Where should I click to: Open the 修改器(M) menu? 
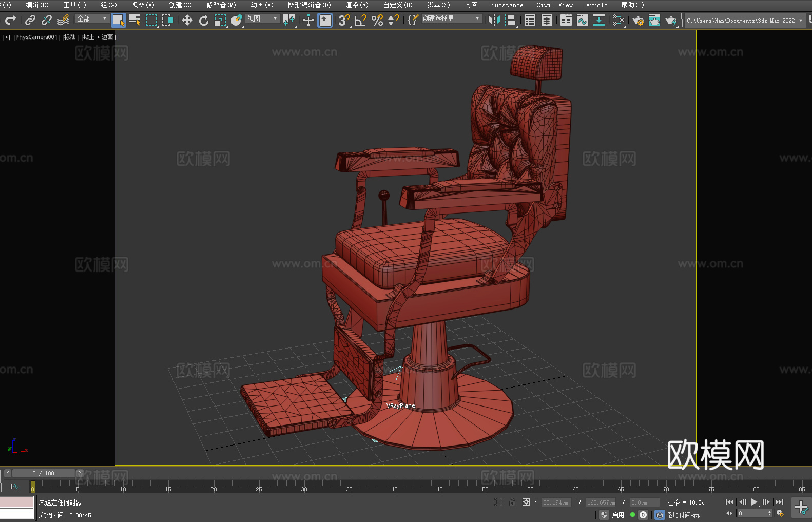(x=221, y=5)
